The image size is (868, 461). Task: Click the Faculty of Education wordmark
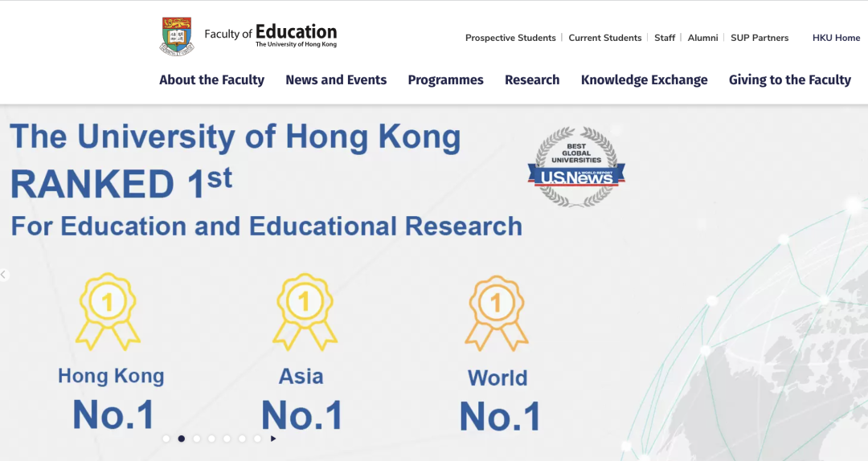coord(271,35)
